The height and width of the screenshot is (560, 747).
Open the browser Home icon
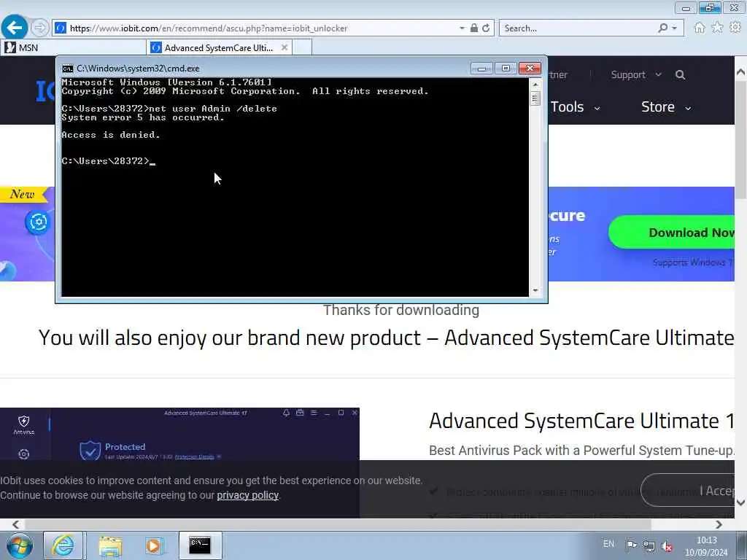699,28
